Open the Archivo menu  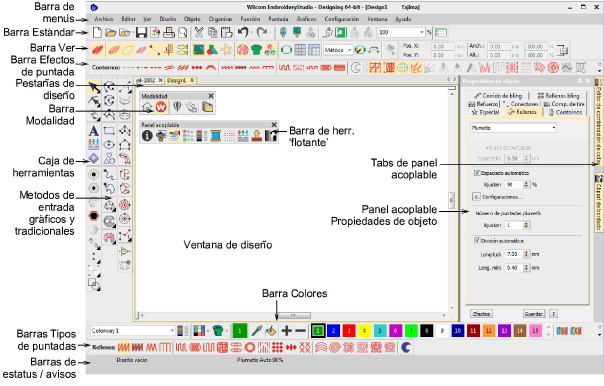[104, 19]
